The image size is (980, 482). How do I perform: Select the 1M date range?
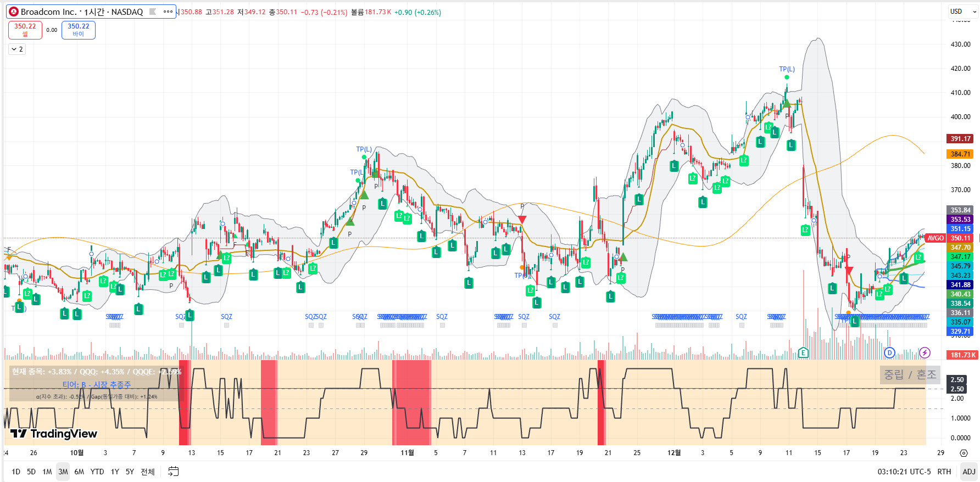coord(47,472)
